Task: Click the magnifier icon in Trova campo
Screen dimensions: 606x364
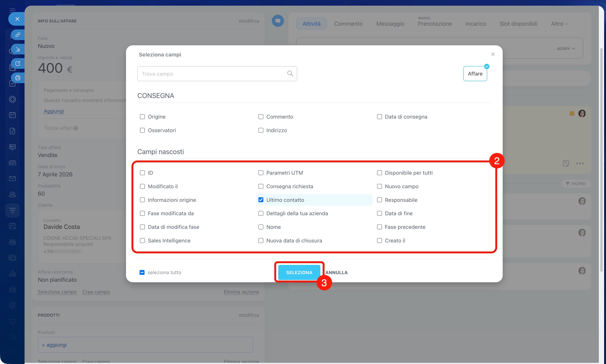Action: (290, 74)
